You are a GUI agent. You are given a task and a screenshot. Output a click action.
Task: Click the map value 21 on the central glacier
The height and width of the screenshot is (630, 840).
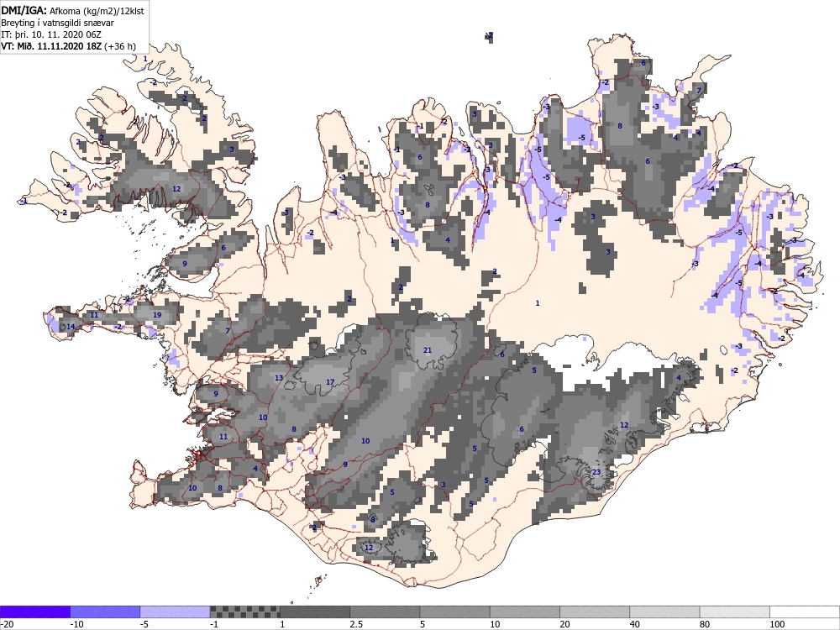point(428,350)
